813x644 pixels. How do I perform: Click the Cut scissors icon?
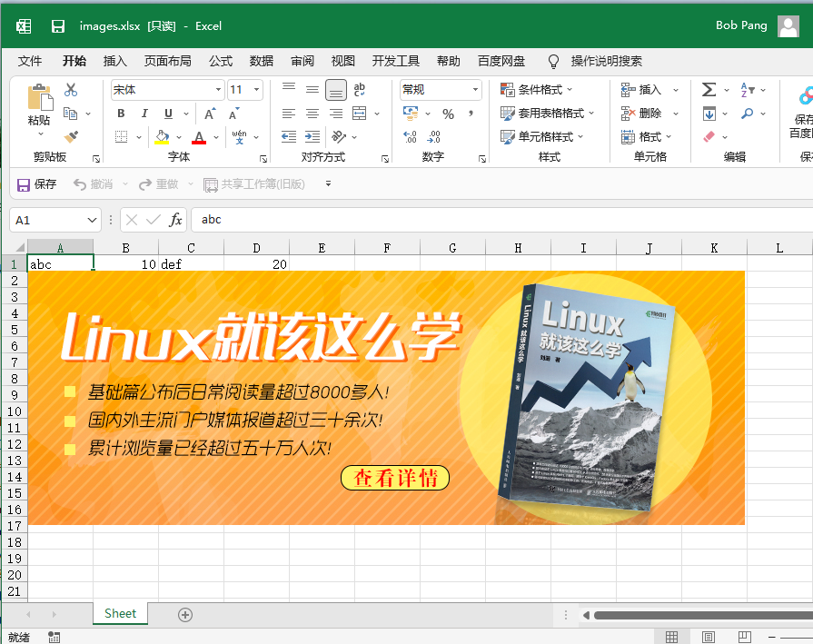click(71, 90)
